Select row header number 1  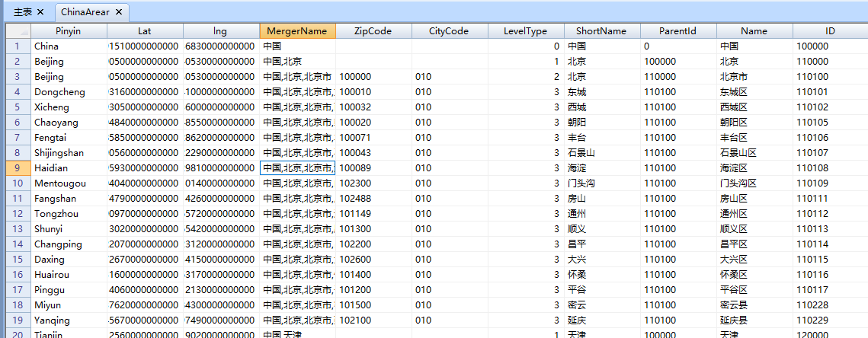[x=18, y=46]
